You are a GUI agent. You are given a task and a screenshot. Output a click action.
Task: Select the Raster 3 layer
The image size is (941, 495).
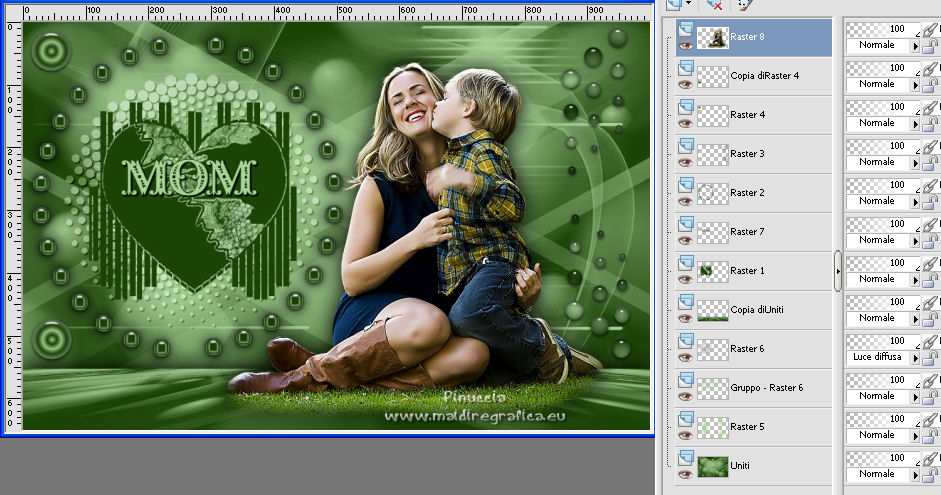747,154
